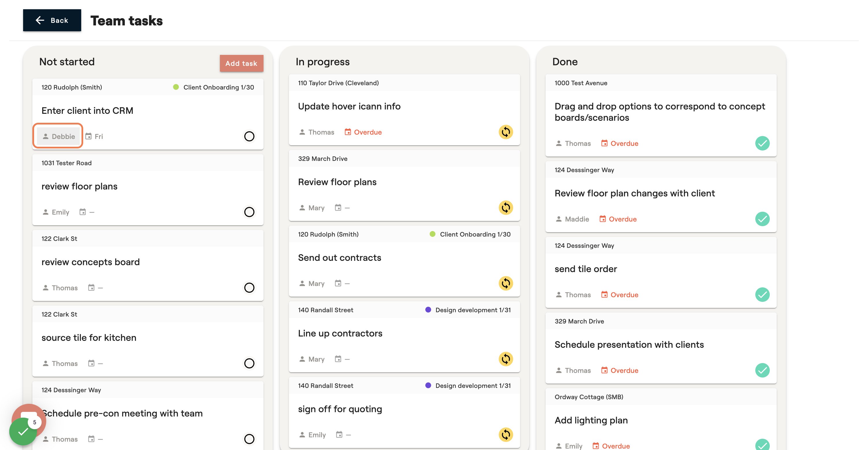Image resolution: width=868 pixels, height=450 pixels.
Task: Click calendar icon on Send out contracts card
Action: 338,284
